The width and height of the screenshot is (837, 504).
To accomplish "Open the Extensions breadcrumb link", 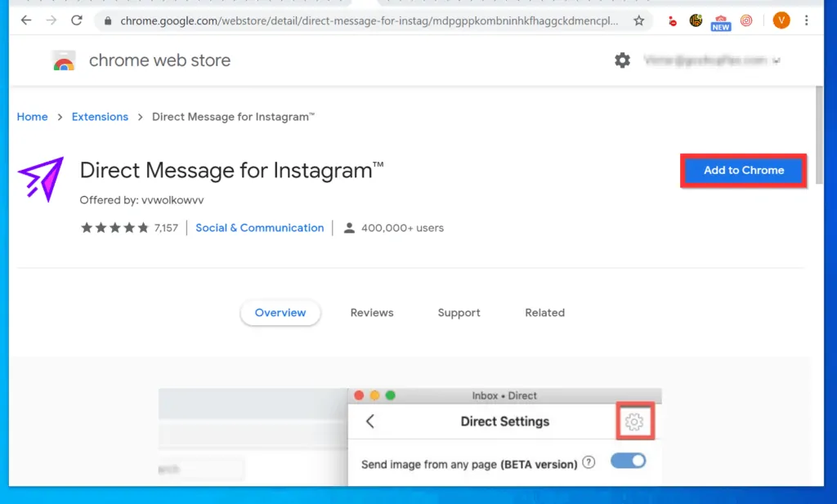I will 100,117.
